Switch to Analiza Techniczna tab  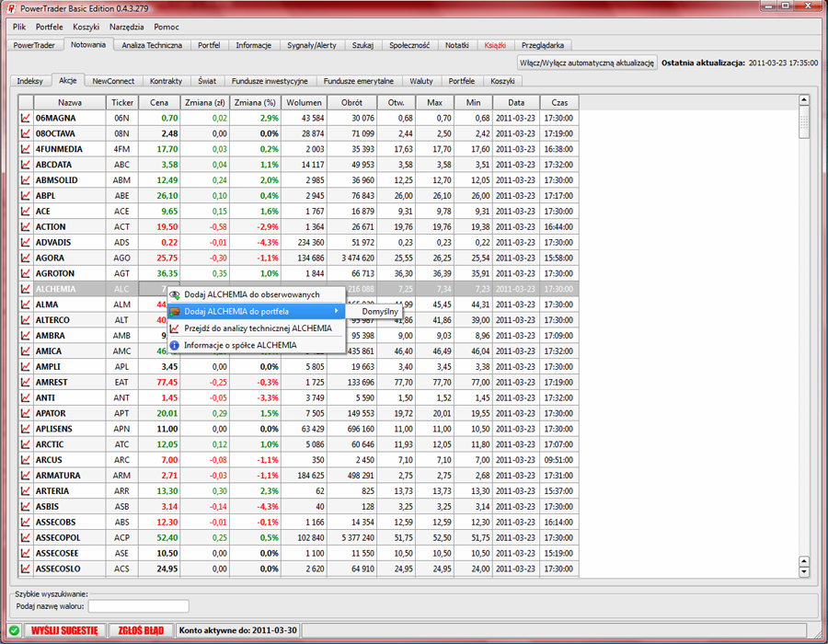click(x=152, y=45)
